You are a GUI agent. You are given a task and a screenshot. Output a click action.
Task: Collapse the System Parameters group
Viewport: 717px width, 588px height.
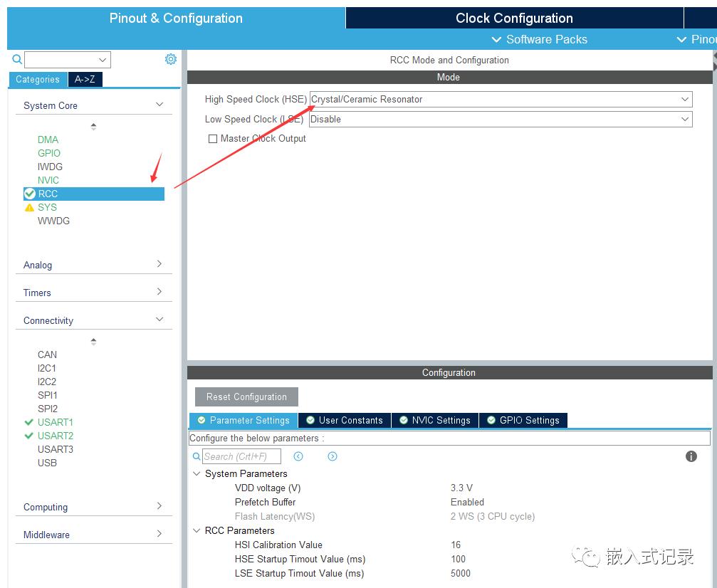pos(197,473)
